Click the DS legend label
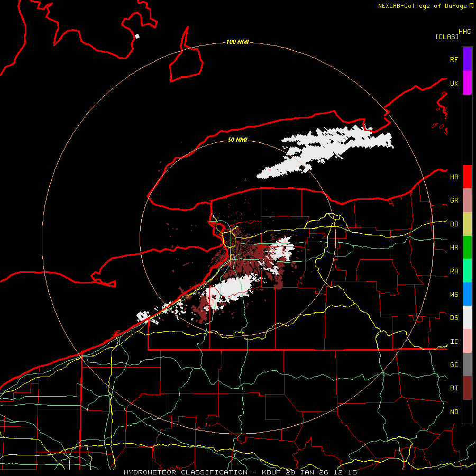Screen dimensions: 476x476 pos(454,318)
